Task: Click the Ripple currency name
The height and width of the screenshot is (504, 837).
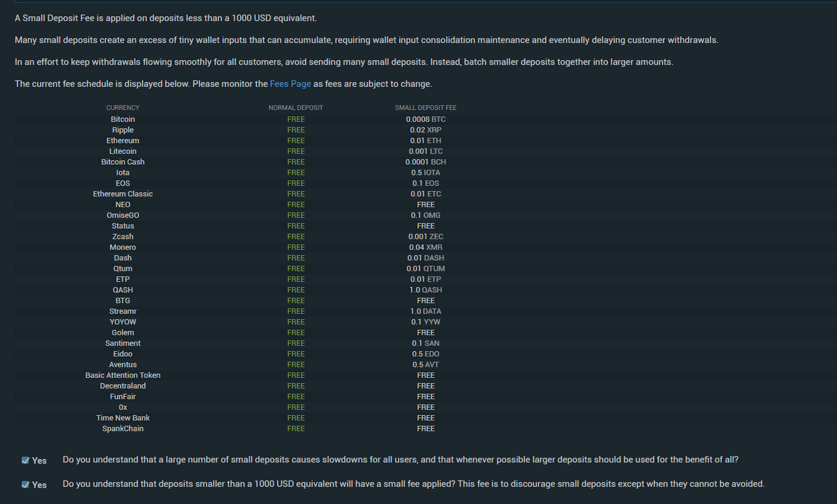Action: 123,130
